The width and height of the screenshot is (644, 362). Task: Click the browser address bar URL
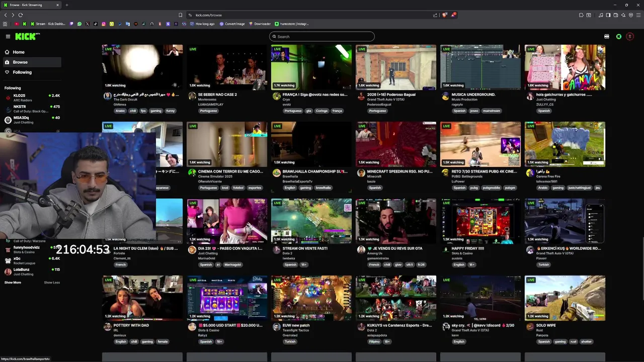click(x=209, y=15)
